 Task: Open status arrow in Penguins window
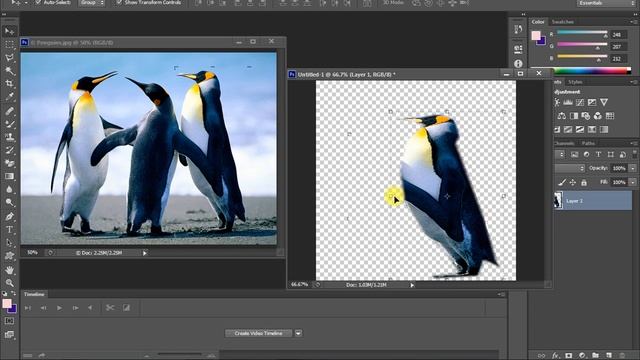tap(144, 253)
